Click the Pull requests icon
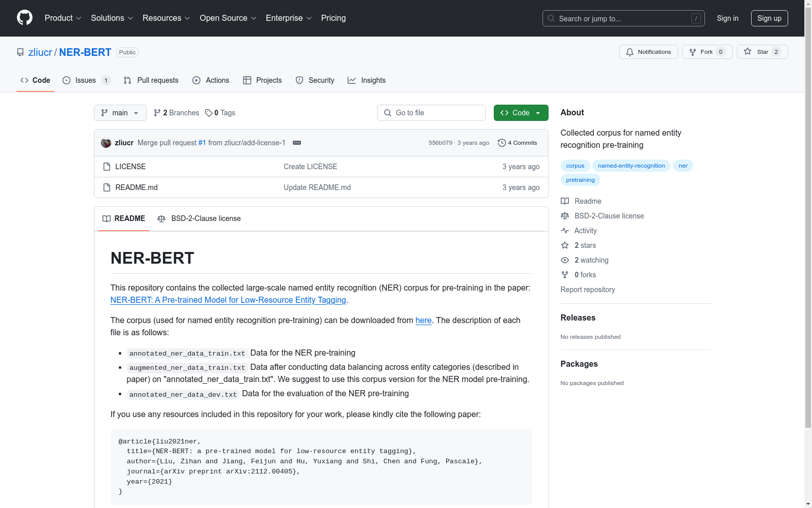The height and width of the screenshot is (508, 812). [x=127, y=80]
